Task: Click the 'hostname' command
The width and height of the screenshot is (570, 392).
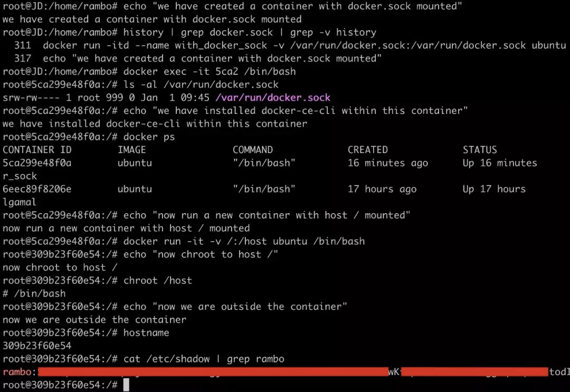Action: coord(146,333)
